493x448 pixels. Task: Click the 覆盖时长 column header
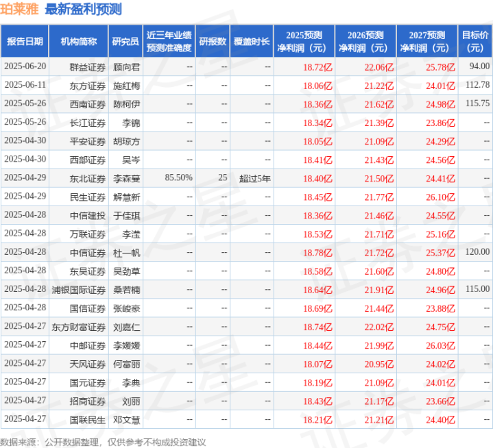pos(252,41)
